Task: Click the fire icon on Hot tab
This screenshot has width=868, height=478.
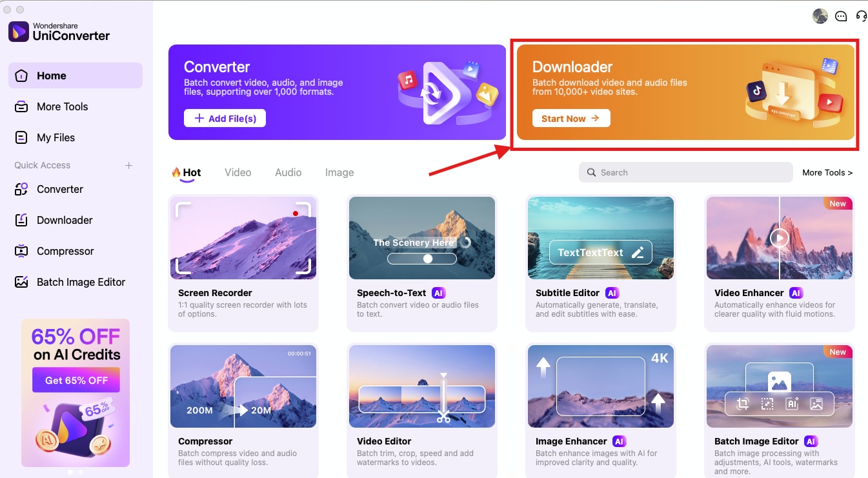Action: pyautogui.click(x=176, y=172)
